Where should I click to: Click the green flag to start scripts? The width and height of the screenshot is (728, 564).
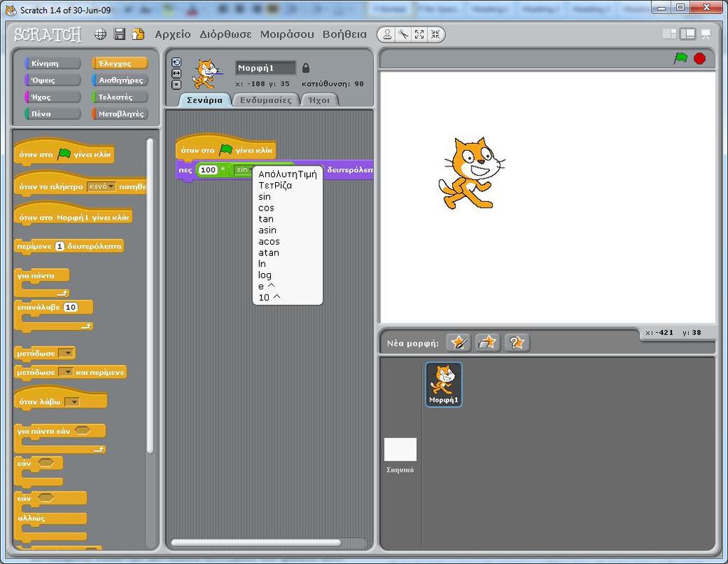click(x=680, y=58)
